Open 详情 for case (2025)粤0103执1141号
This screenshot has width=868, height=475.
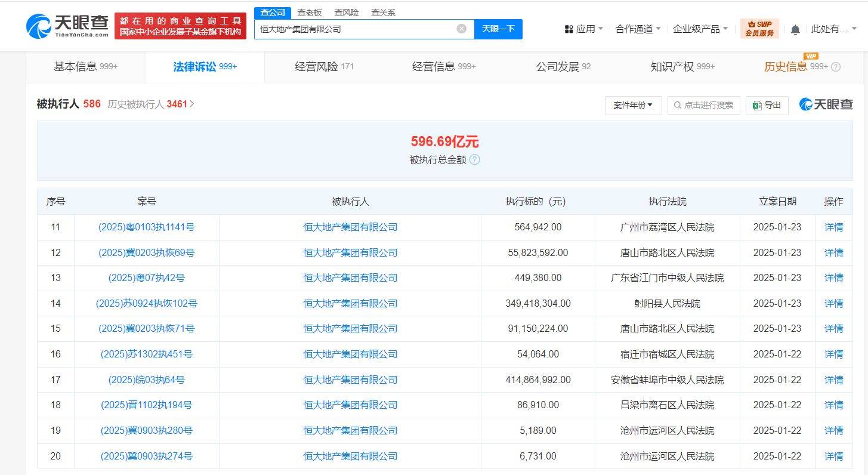(x=833, y=227)
